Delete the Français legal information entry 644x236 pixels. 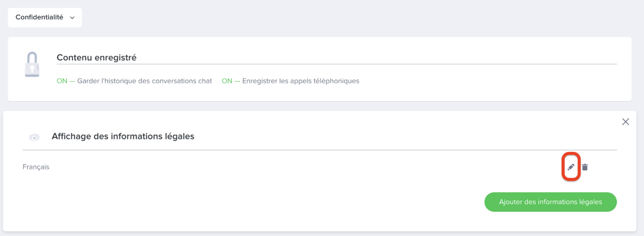tap(585, 167)
